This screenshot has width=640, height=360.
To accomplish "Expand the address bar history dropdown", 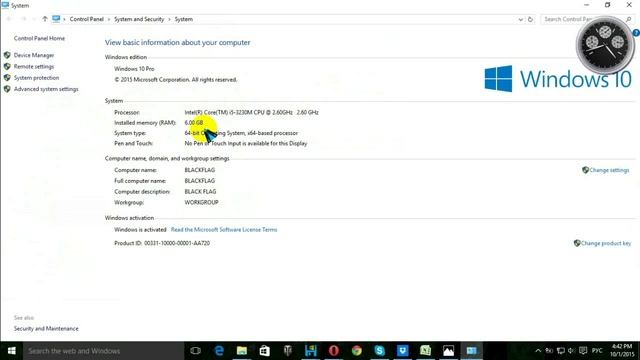I will [520, 19].
